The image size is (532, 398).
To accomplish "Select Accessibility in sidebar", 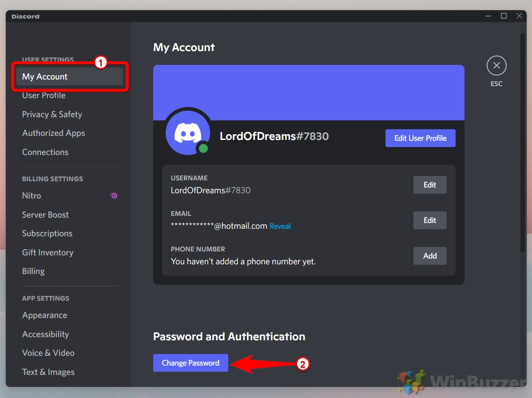I will (x=45, y=334).
